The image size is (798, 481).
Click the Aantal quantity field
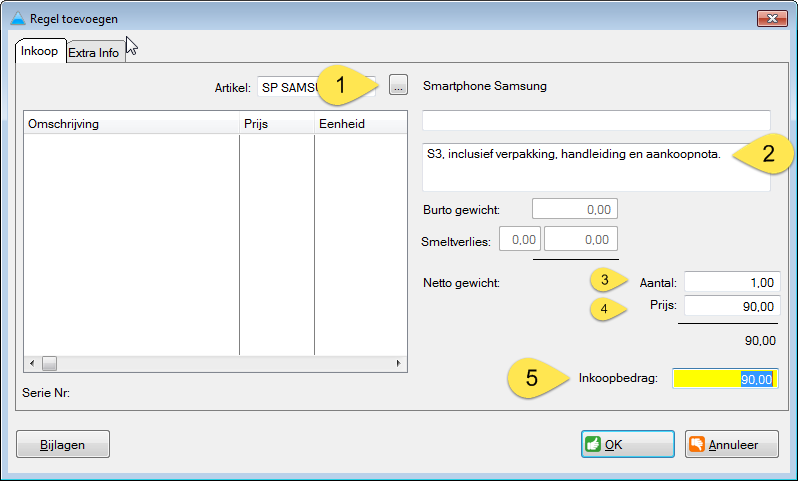[731, 283]
